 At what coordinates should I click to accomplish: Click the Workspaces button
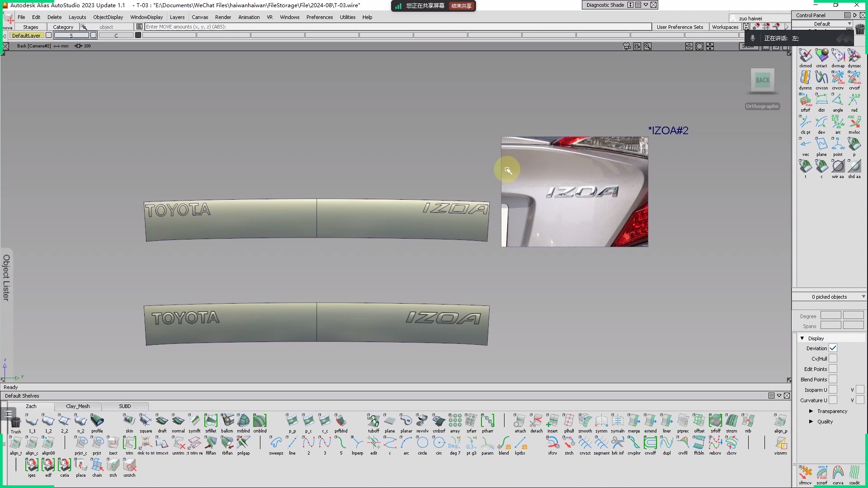tap(725, 27)
